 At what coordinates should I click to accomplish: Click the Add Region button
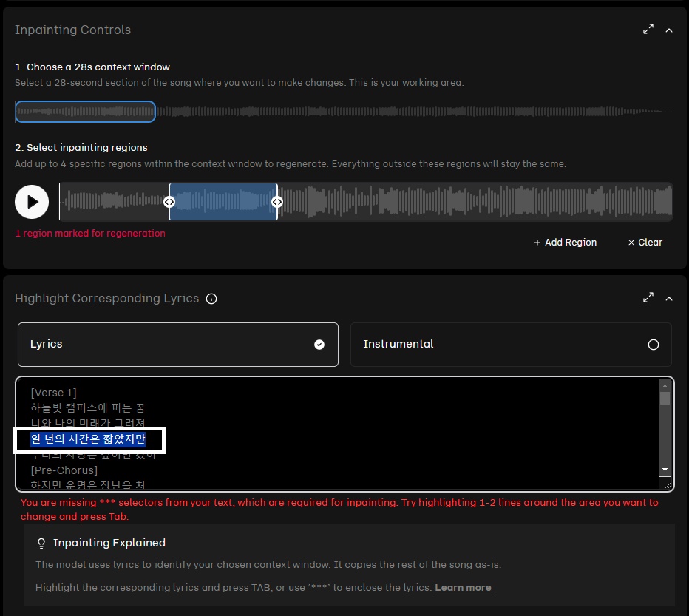click(x=565, y=242)
